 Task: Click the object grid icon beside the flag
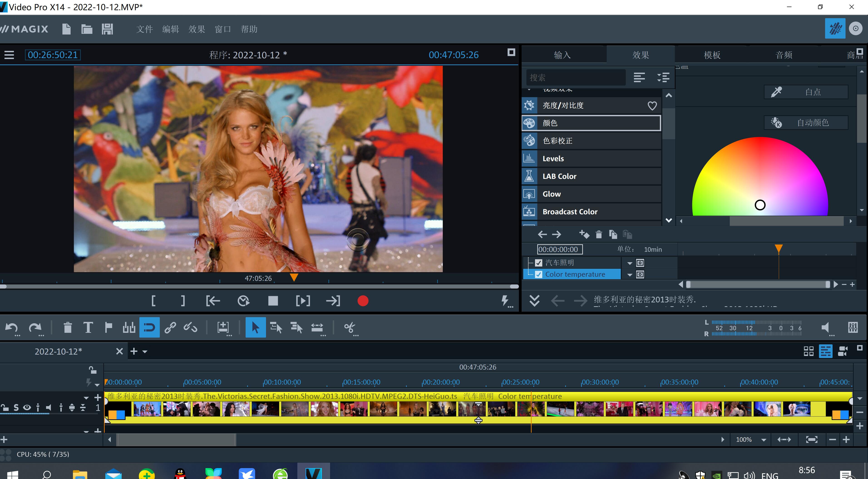point(129,327)
